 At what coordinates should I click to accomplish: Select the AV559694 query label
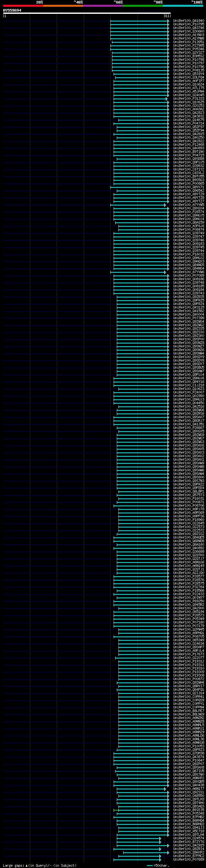(x=12, y=10)
